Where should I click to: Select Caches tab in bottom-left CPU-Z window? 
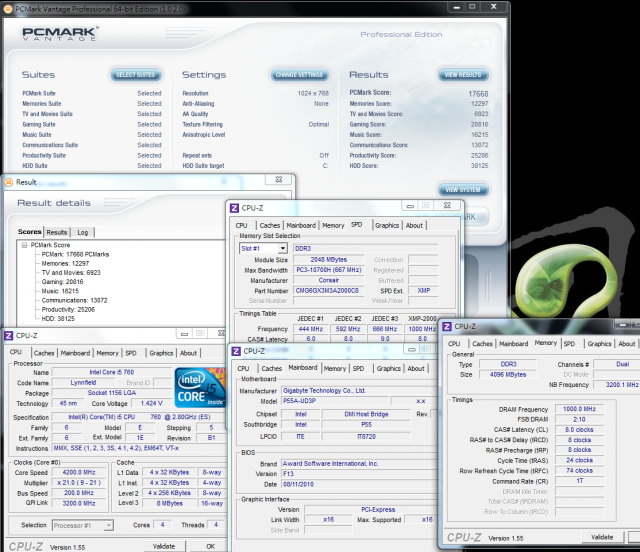pos(44,353)
